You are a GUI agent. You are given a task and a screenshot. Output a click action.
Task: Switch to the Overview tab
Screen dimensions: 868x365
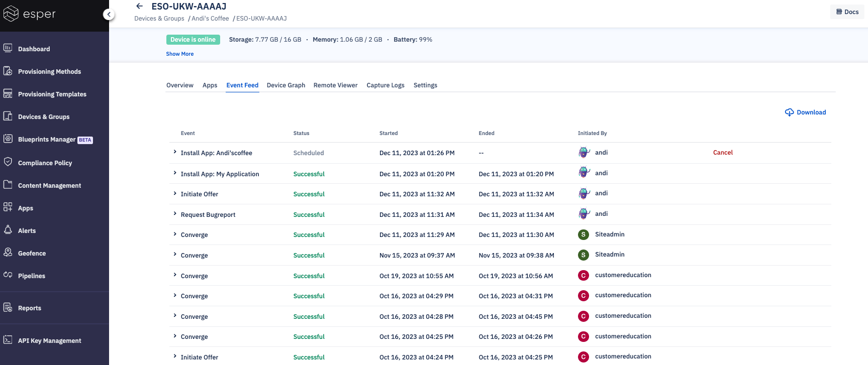(180, 85)
